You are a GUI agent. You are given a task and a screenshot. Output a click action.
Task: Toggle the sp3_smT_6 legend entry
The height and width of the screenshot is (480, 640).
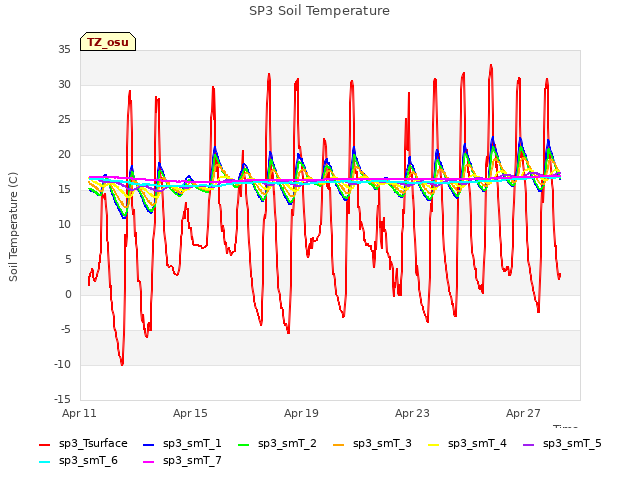78,461
